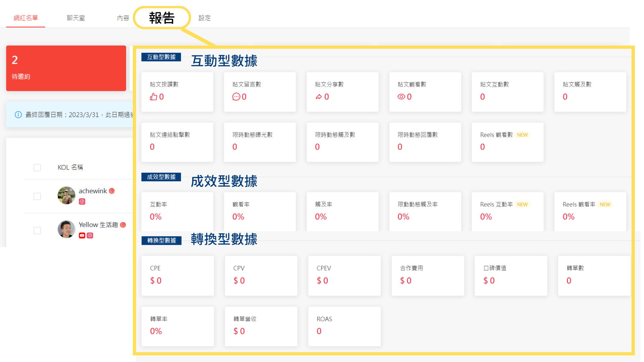Click the info icon beside 最終回覆日期
The height and width of the screenshot is (362, 644).
point(18,115)
